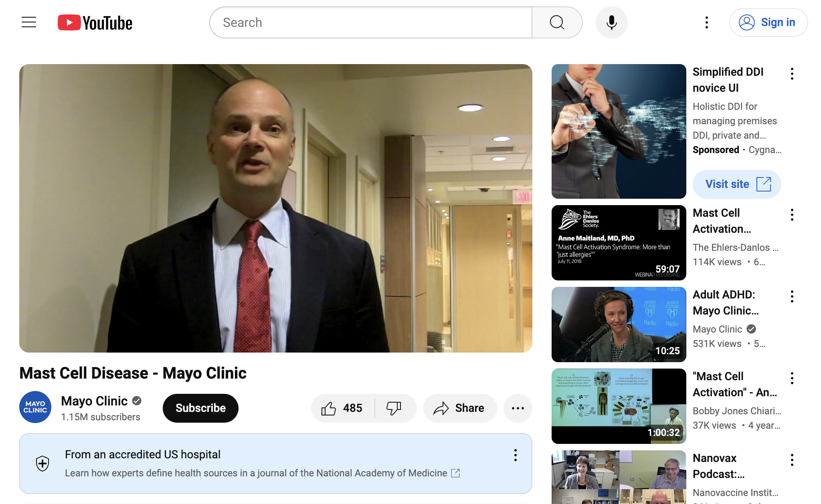The image size is (821, 504).
Task: Start voice search with microphone
Action: 611,22
